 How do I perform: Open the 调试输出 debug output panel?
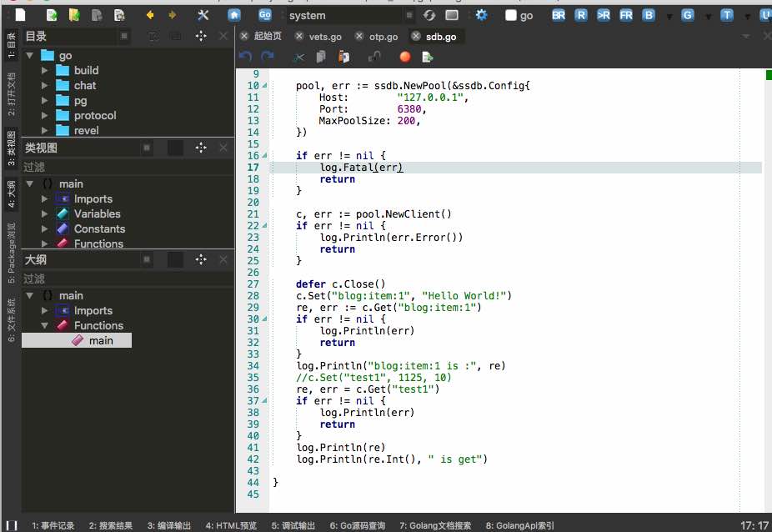(x=293, y=525)
